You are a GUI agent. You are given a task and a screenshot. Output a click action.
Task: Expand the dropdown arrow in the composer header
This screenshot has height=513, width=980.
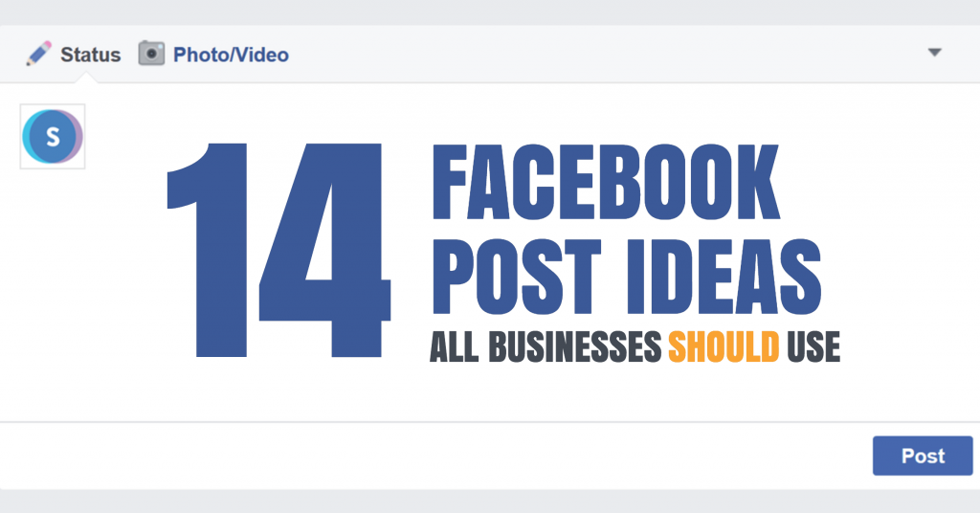[934, 53]
